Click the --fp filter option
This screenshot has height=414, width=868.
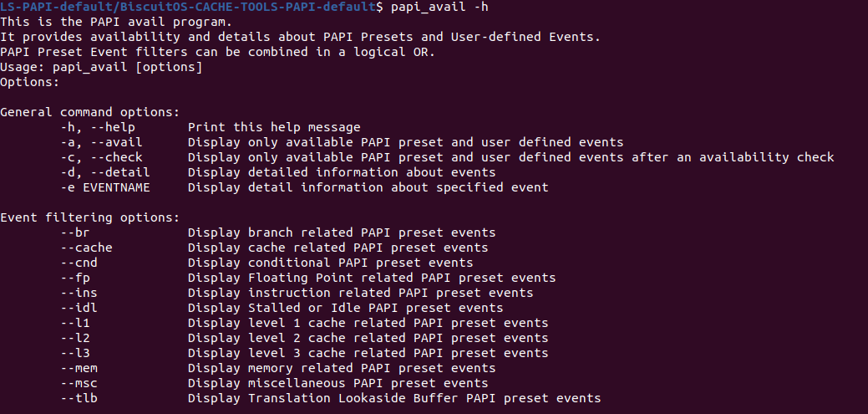tap(75, 278)
